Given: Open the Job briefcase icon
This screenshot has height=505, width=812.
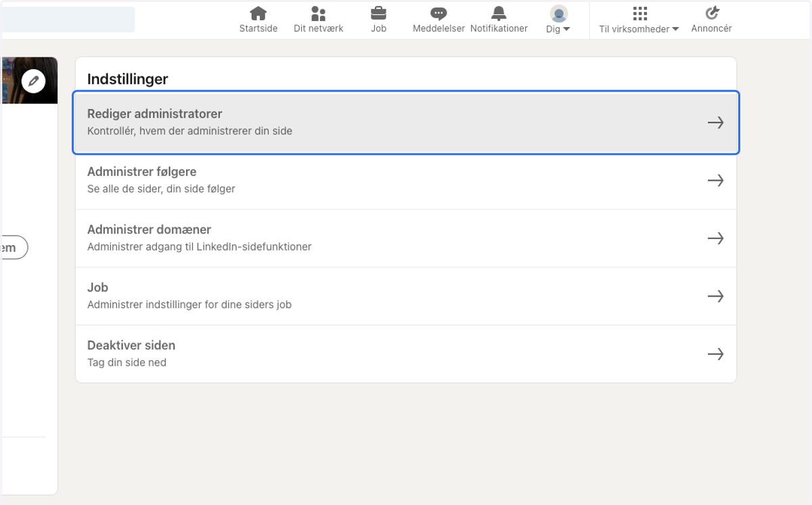Looking at the screenshot, I should click(378, 13).
